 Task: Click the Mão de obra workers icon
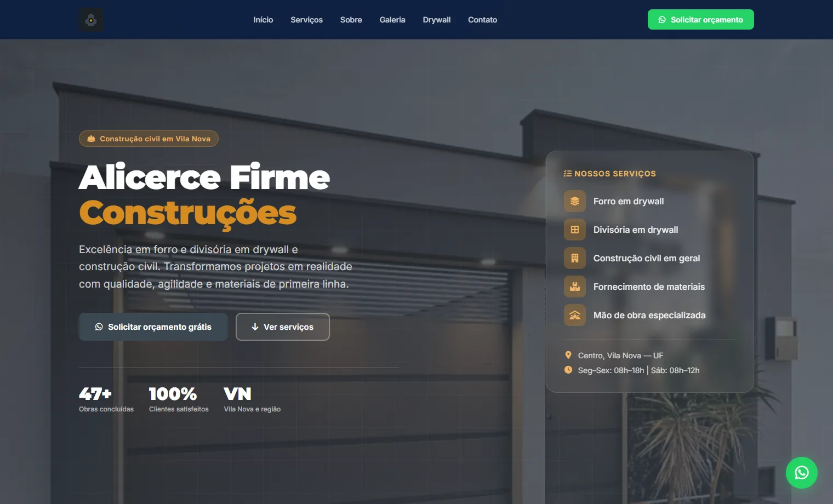coord(574,315)
